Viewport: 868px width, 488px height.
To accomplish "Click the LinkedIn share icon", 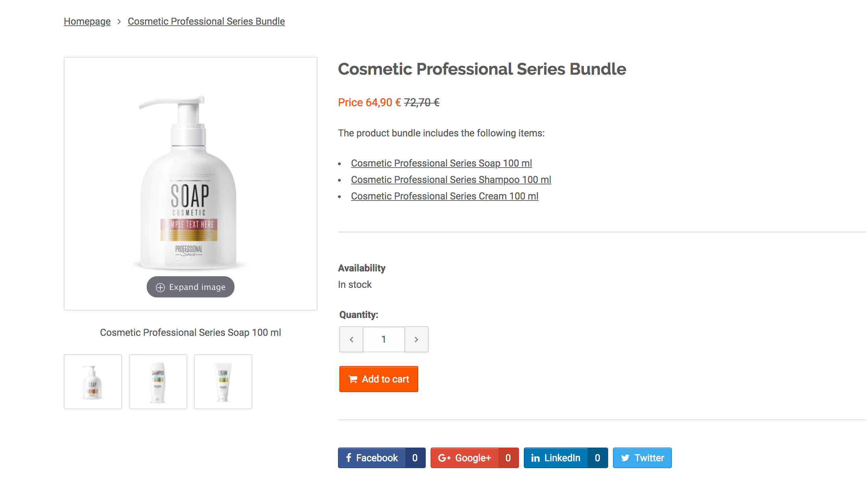I will point(535,457).
